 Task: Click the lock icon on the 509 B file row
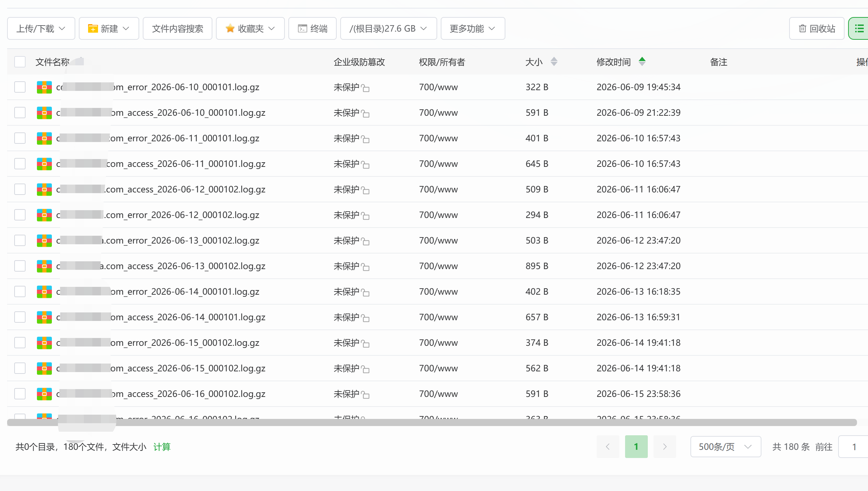tap(365, 190)
